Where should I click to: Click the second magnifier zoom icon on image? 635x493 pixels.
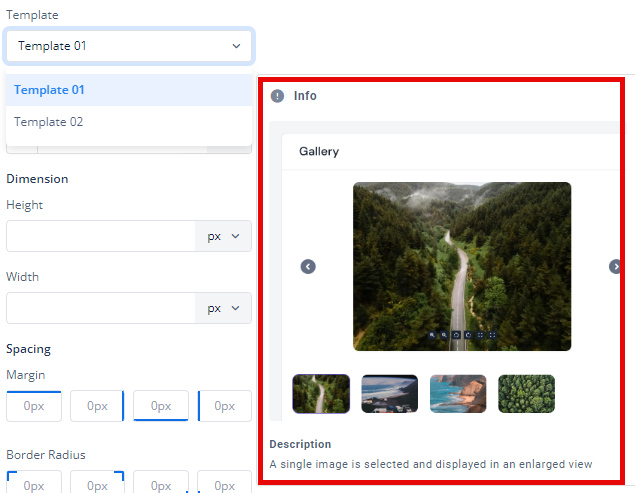pos(444,335)
